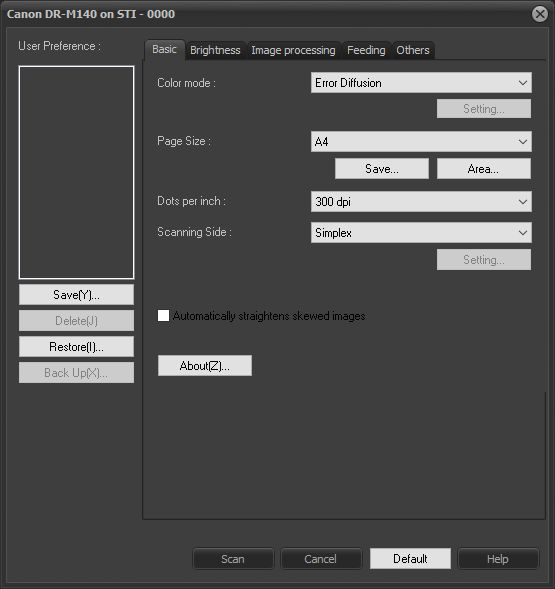This screenshot has width=555, height=589.
Task: Open the About(Z) dialog
Action: 205,365
